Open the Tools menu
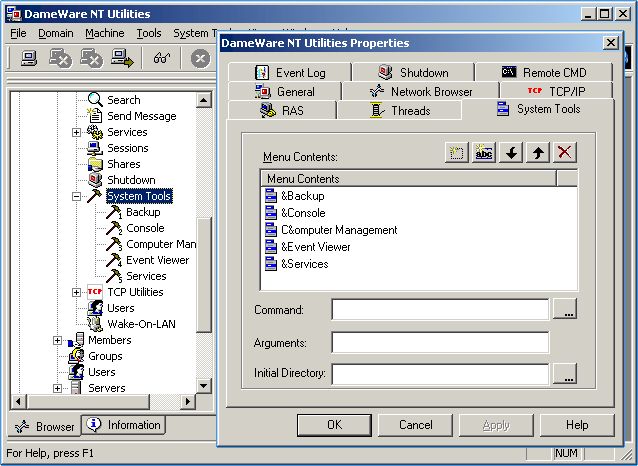This screenshot has width=638, height=466. [x=149, y=33]
